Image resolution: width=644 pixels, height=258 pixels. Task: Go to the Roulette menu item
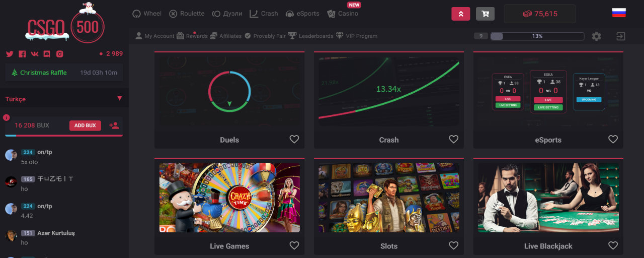[187, 14]
